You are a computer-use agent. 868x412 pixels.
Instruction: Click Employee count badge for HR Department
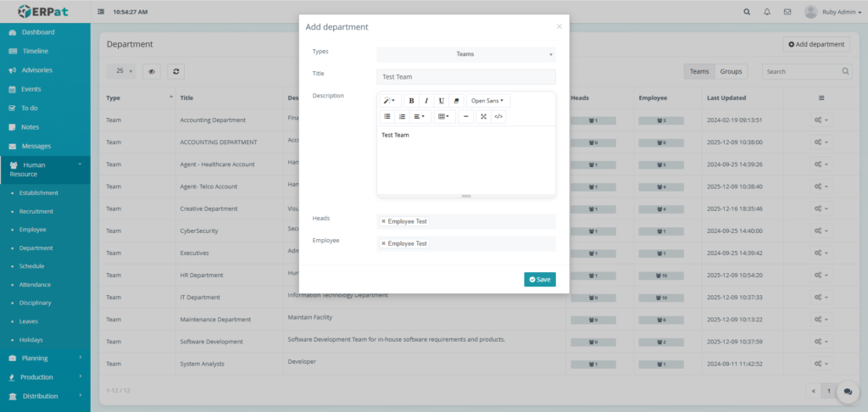661,276
